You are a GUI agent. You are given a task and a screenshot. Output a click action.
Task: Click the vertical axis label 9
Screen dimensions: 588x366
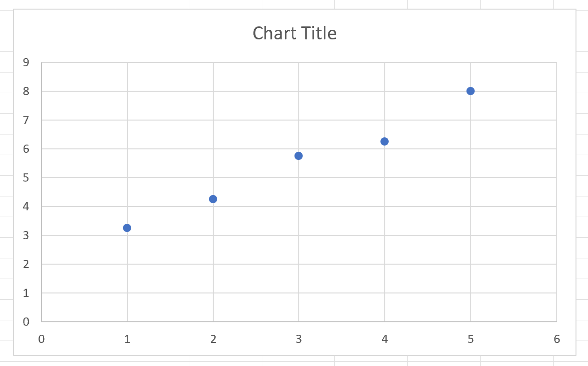tap(26, 62)
